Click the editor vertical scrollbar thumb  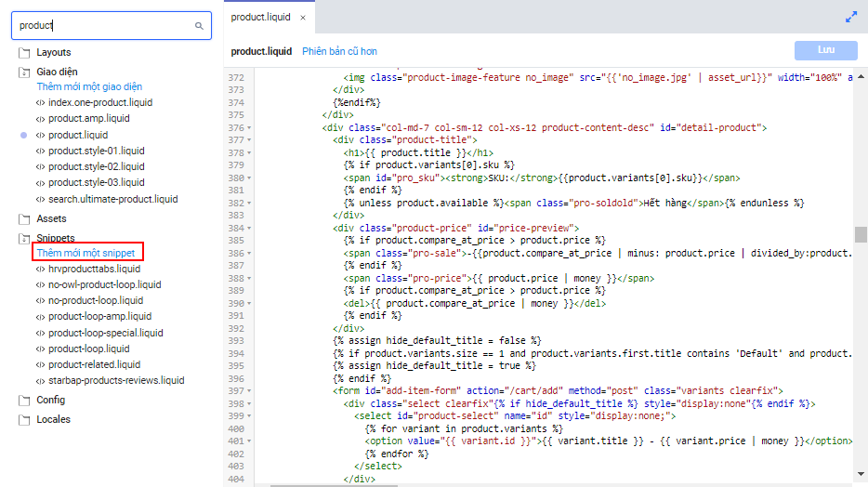(x=861, y=234)
